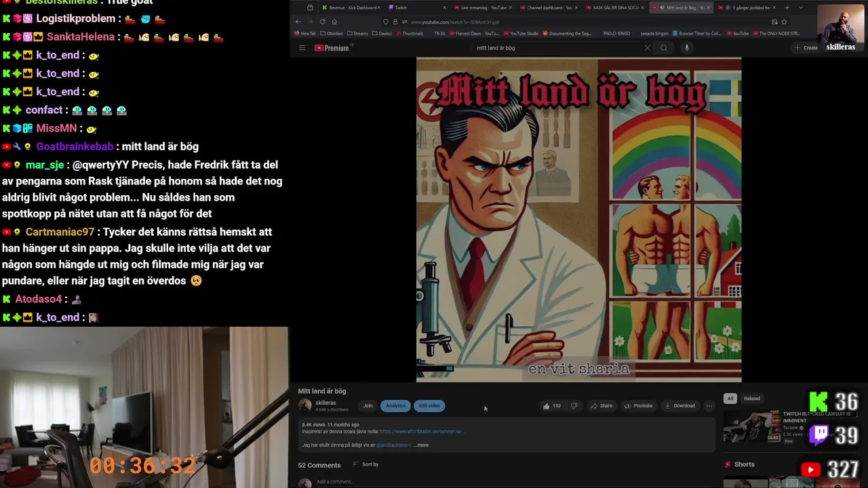Click the Goatbrainkebab chat username
This screenshot has height=488, width=868.
pyautogui.click(x=75, y=146)
